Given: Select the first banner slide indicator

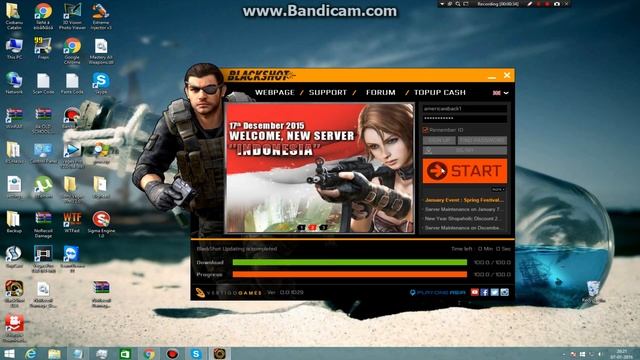Looking at the screenshot, I should 301,227.
